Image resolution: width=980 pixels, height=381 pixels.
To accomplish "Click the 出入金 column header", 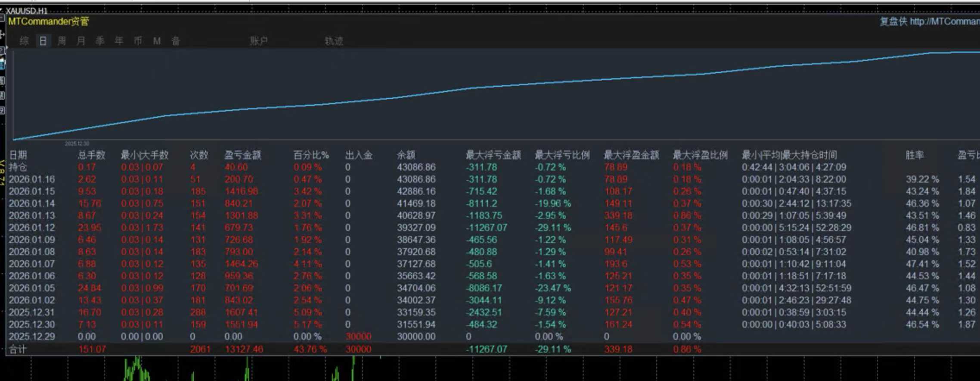I will pos(359,155).
